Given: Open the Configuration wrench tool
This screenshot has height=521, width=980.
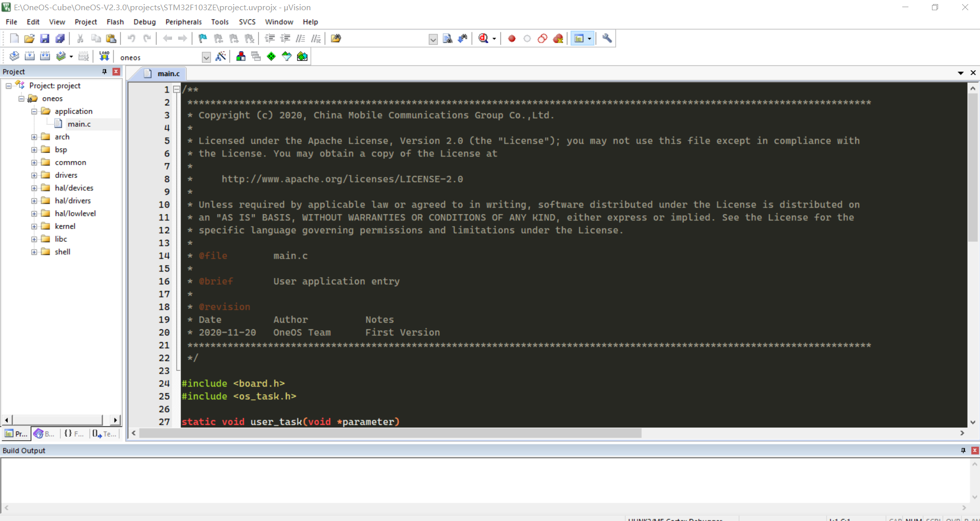Looking at the screenshot, I should click(606, 38).
